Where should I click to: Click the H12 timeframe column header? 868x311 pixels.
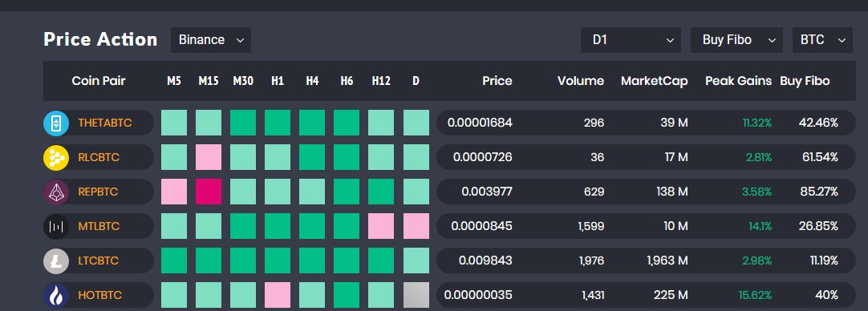coord(381,81)
